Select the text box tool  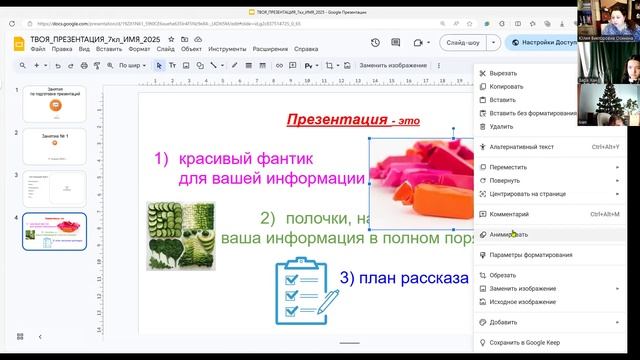coord(172,65)
